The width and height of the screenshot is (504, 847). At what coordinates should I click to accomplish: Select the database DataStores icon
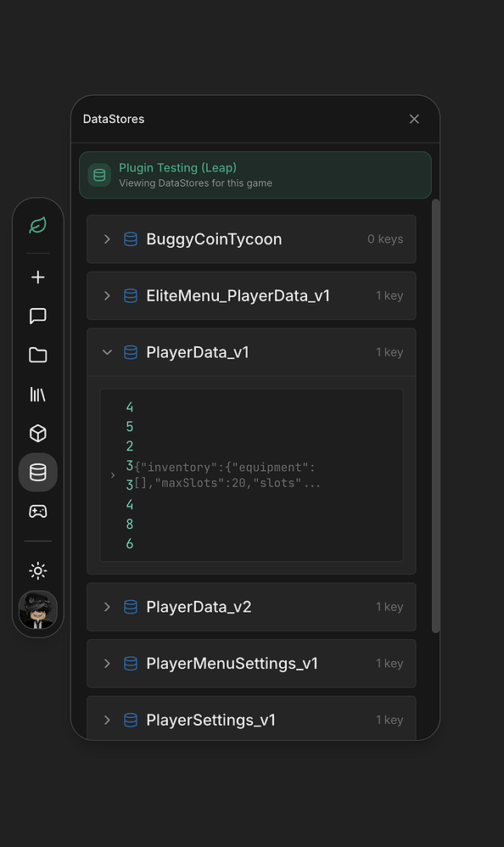(37, 472)
